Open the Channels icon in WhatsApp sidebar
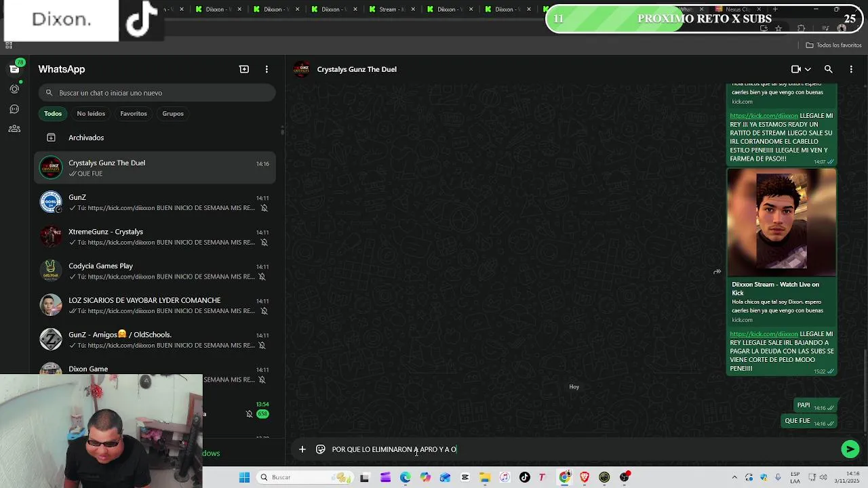The image size is (868, 488). click(x=14, y=108)
